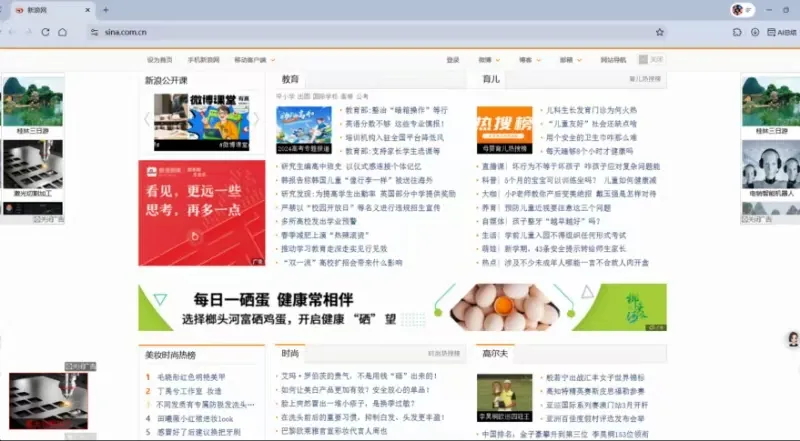Open the headline 英语分数不够 这些专业慎报
Viewport: 800px width, 441px height.
[x=394, y=124]
